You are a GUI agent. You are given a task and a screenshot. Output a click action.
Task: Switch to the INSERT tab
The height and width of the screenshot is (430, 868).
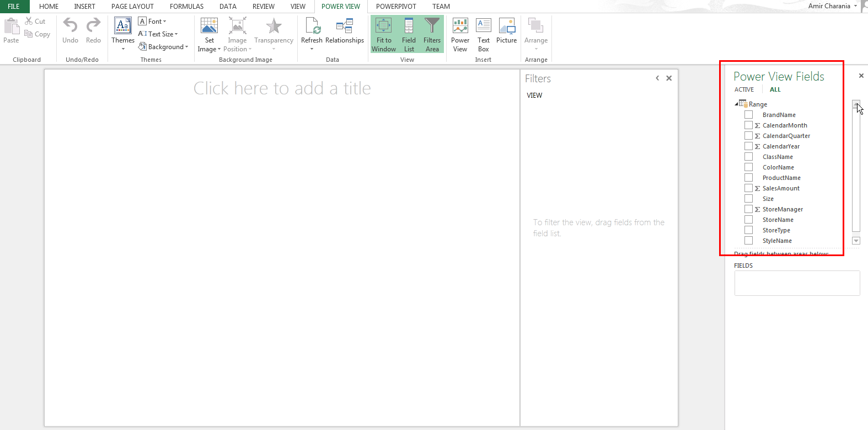(84, 7)
